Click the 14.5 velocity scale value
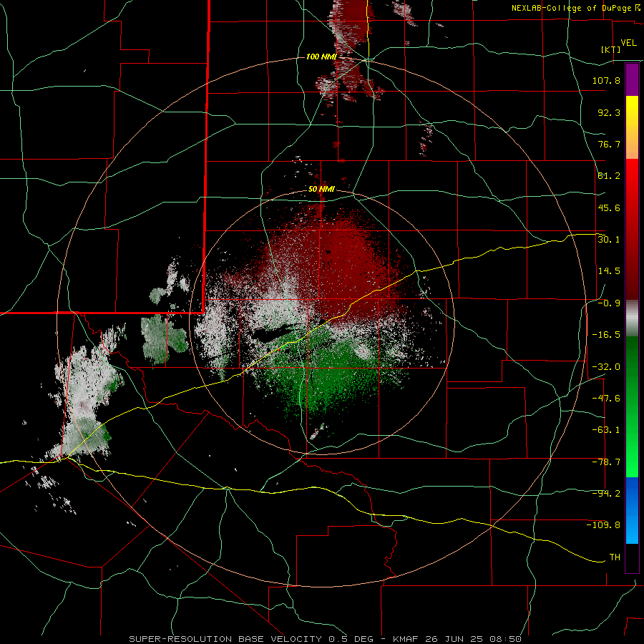The width and height of the screenshot is (644, 644). pyautogui.click(x=609, y=271)
